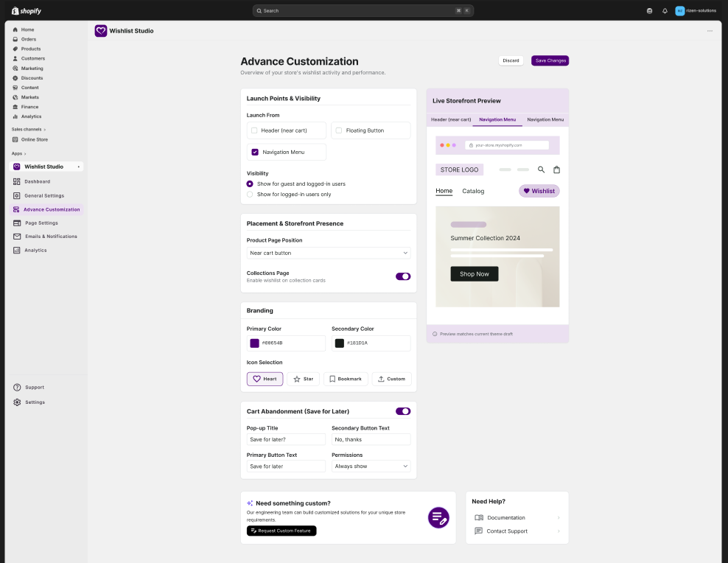
Task: Open Finance icon in sidebar
Action: pos(15,107)
